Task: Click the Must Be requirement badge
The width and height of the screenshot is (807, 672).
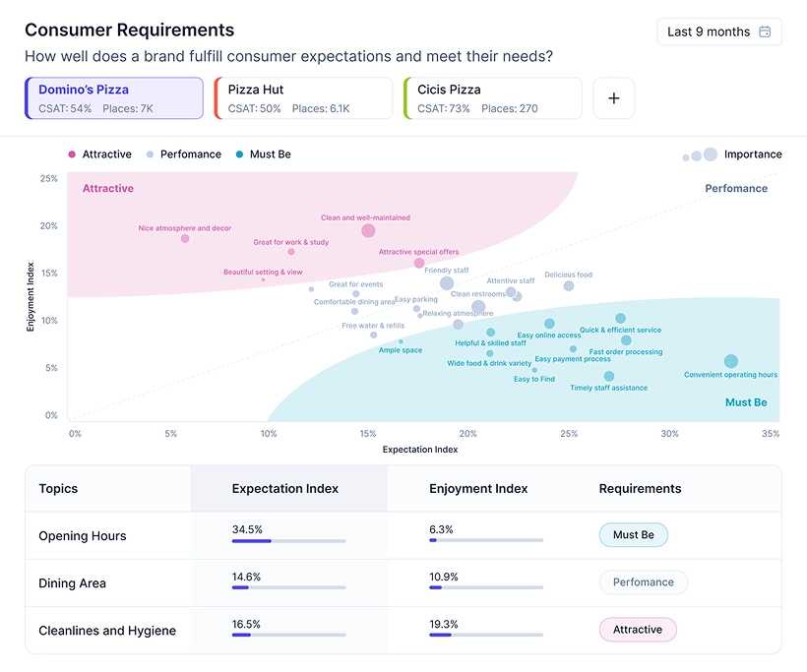Action: (633, 535)
